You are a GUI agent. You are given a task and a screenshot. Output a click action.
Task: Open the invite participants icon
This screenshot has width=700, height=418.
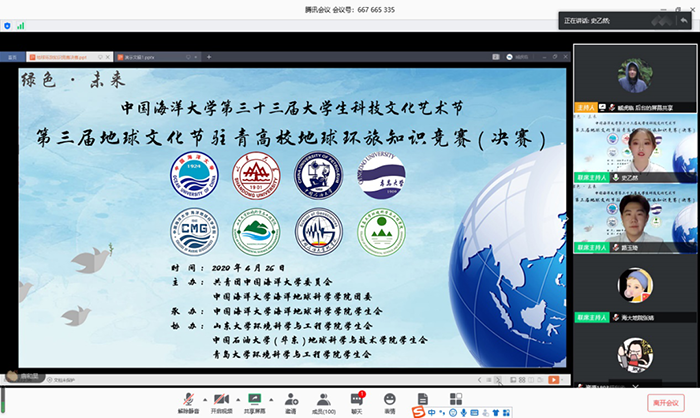[290, 398]
